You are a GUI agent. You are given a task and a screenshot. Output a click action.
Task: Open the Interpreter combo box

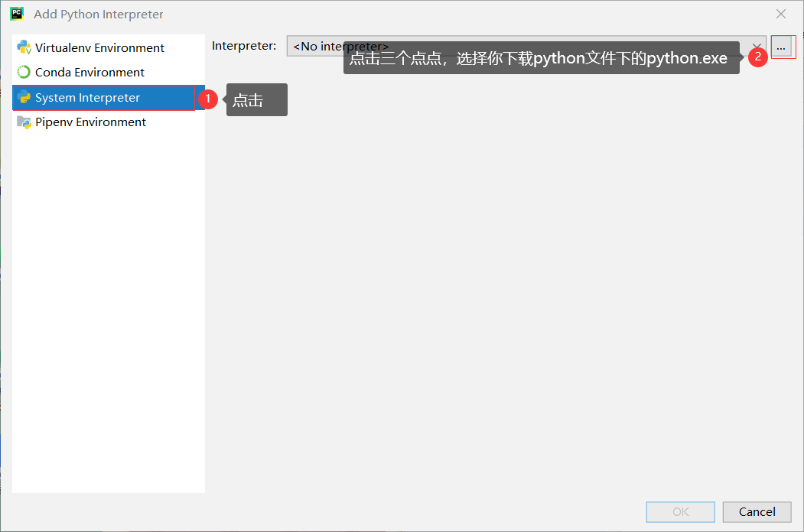[x=526, y=46]
